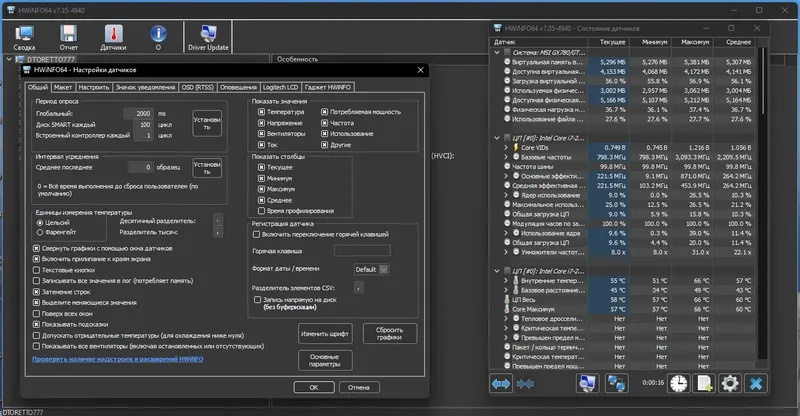Select the Фаренгейт radio button

pos(40,232)
